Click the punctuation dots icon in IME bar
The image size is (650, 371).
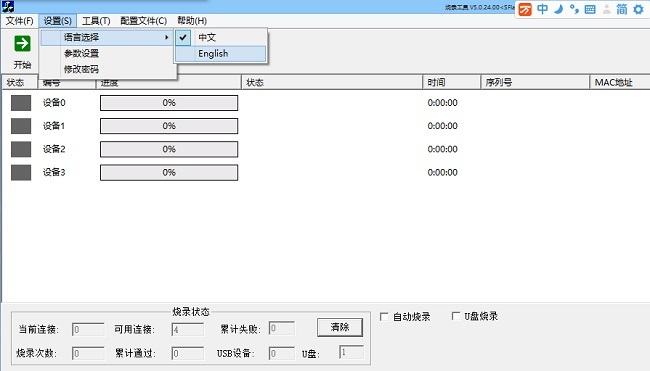coord(574,9)
